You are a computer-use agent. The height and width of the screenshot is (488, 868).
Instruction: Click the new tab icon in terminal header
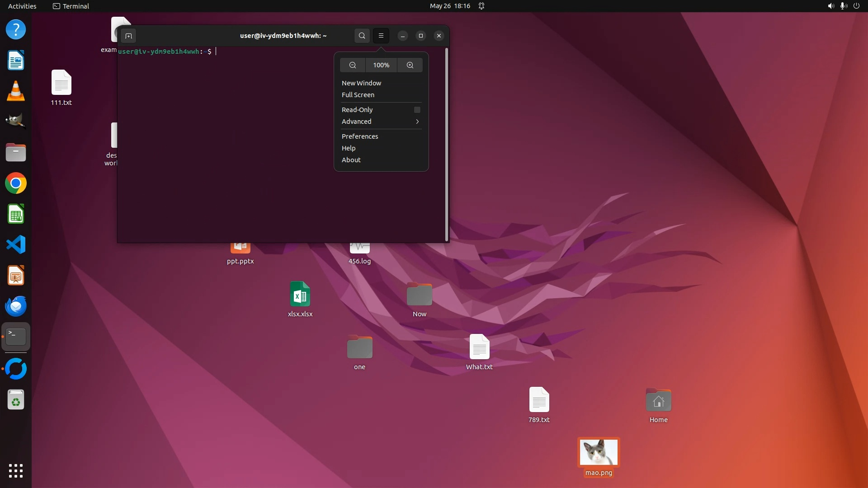128,36
